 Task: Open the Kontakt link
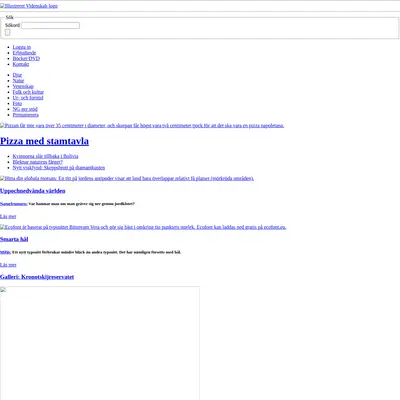(x=21, y=64)
